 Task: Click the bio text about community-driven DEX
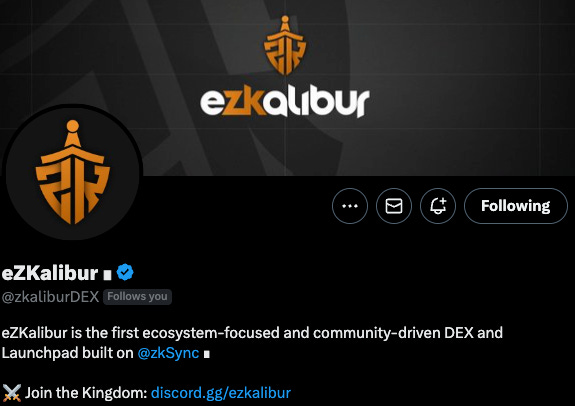click(252, 333)
